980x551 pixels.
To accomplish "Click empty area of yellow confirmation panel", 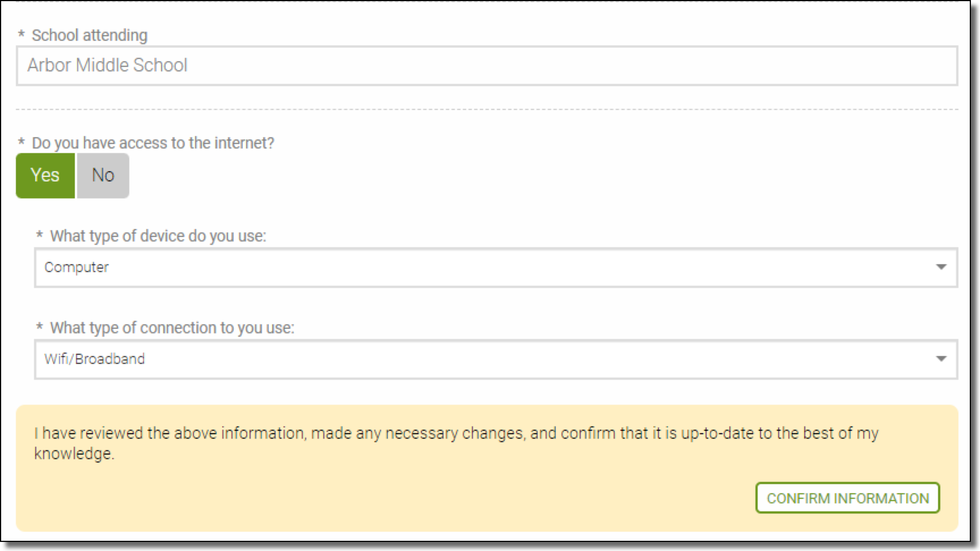I will pos(380,498).
